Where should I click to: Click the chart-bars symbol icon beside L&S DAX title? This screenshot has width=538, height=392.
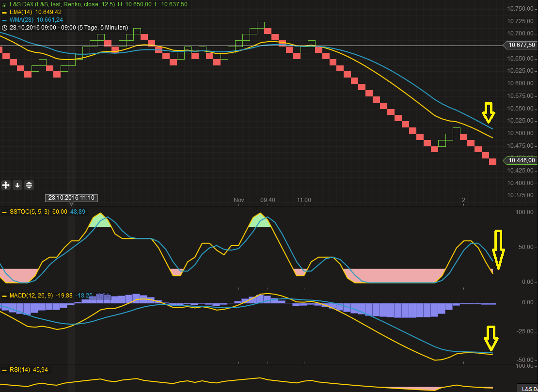[x=4, y=4]
